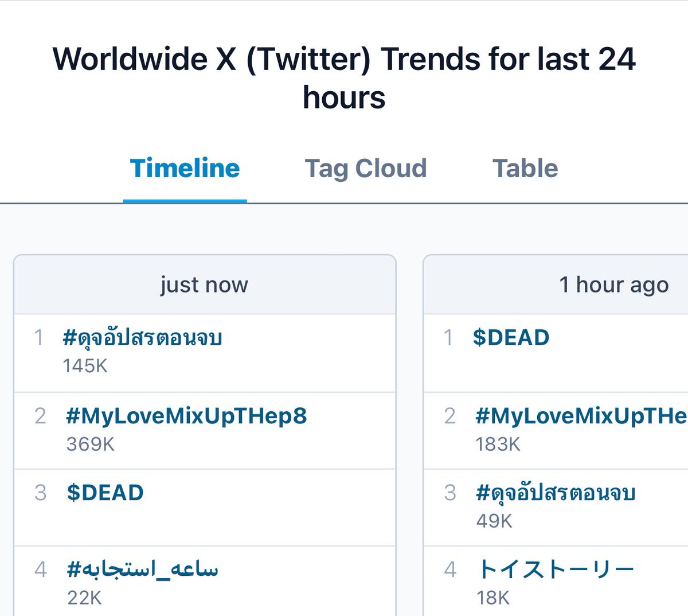
Task: Open #MyLoveMixUpTHe trend in 1 hour ago column
Action: [581, 416]
